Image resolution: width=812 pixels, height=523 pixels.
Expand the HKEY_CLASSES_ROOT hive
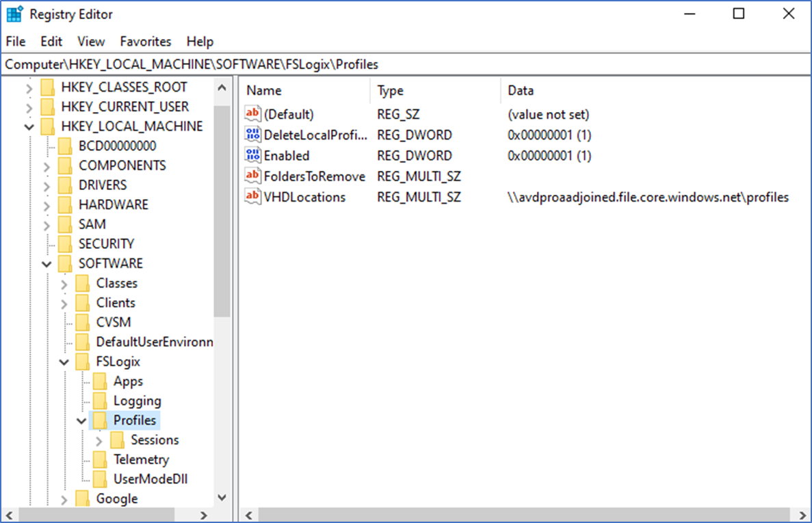(x=29, y=88)
